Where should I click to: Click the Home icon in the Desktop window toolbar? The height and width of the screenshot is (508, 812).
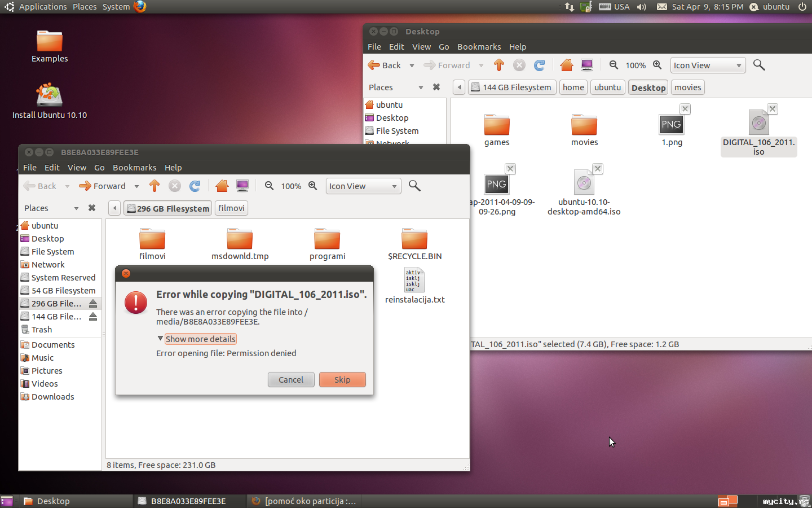tap(567, 65)
